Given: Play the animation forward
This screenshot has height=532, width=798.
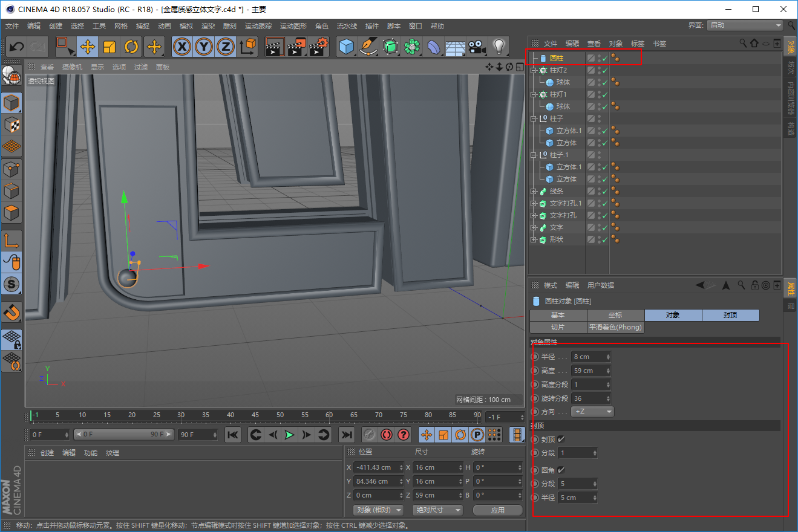Looking at the screenshot, I should 290,435.
